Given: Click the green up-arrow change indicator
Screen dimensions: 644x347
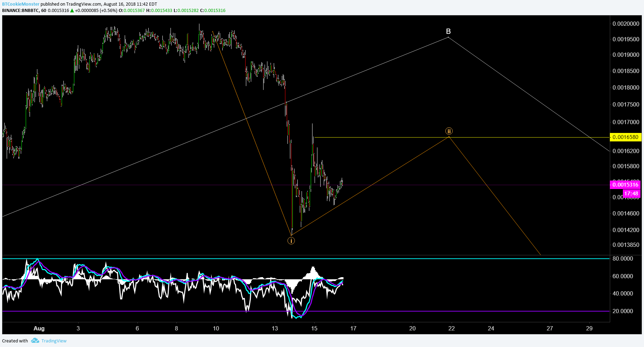Looking at the screenshot, I should point(72,10).
